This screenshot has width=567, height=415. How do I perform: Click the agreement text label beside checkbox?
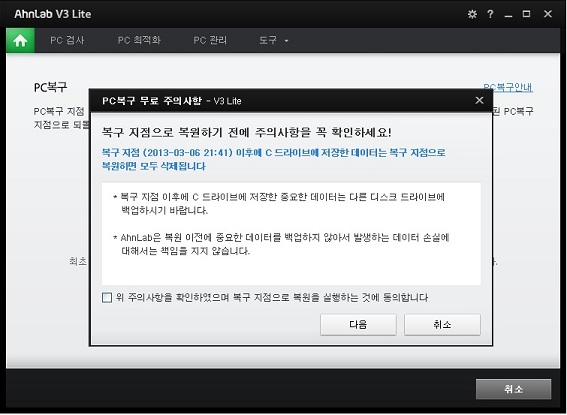point(272,298)
